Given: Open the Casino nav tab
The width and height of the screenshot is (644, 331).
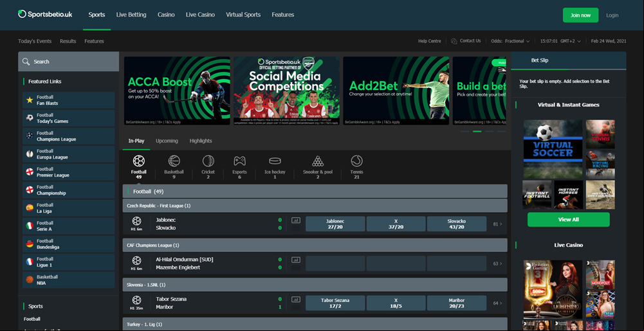Looking at the screenshot, I should click(166, 15).
